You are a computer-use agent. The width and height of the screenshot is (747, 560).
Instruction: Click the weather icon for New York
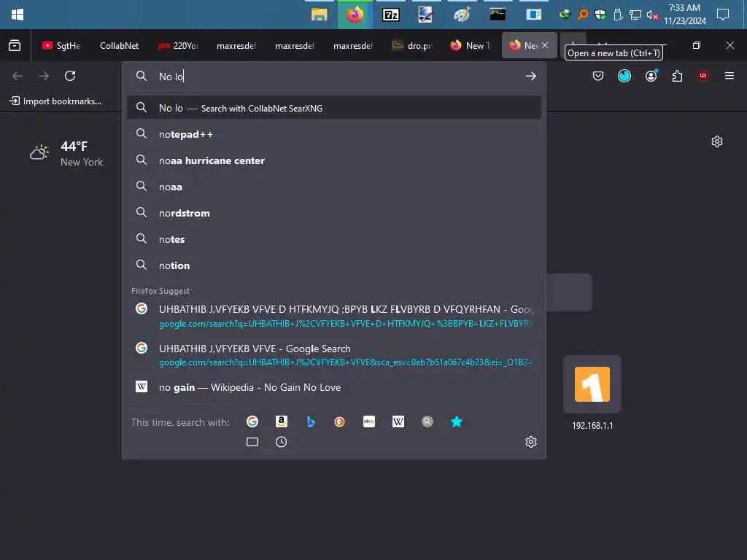[39, 152]
